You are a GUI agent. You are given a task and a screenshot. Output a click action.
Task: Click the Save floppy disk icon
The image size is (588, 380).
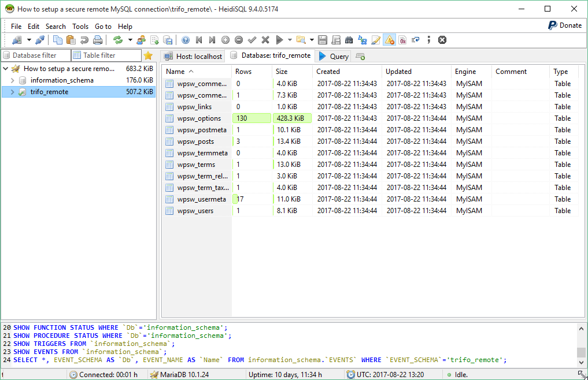[x=323, y=40]
